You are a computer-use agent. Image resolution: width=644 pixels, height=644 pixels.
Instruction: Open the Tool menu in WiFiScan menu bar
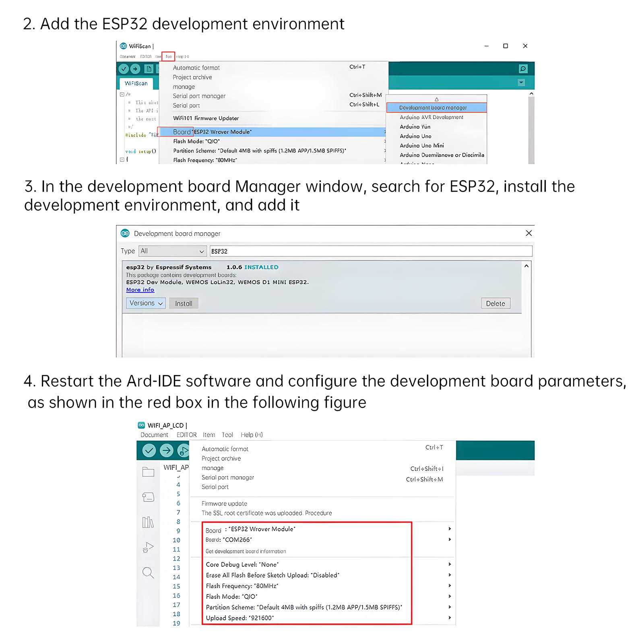168,56
